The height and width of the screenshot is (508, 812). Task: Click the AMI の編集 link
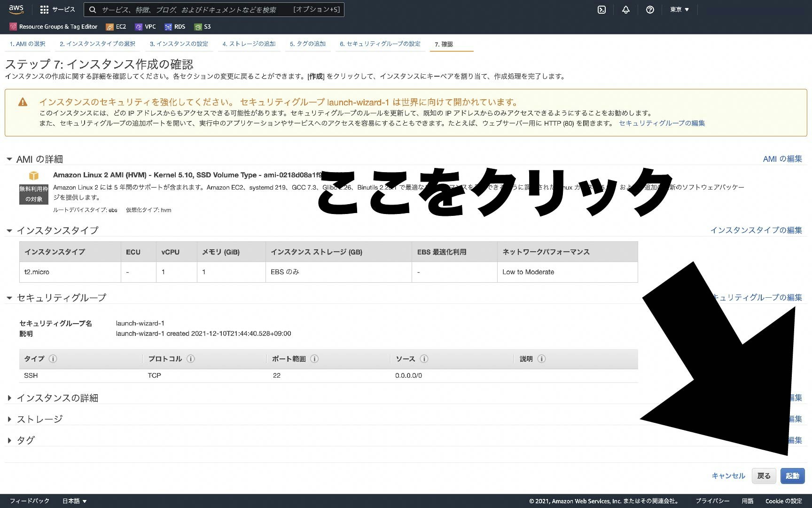point(782,159)
